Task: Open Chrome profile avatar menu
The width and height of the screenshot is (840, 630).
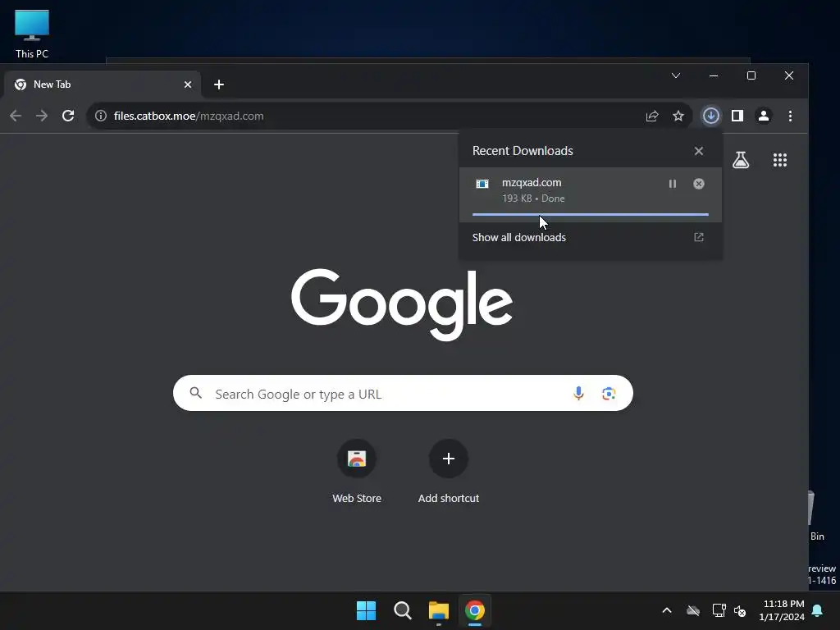Action: (x=764, y=116)
